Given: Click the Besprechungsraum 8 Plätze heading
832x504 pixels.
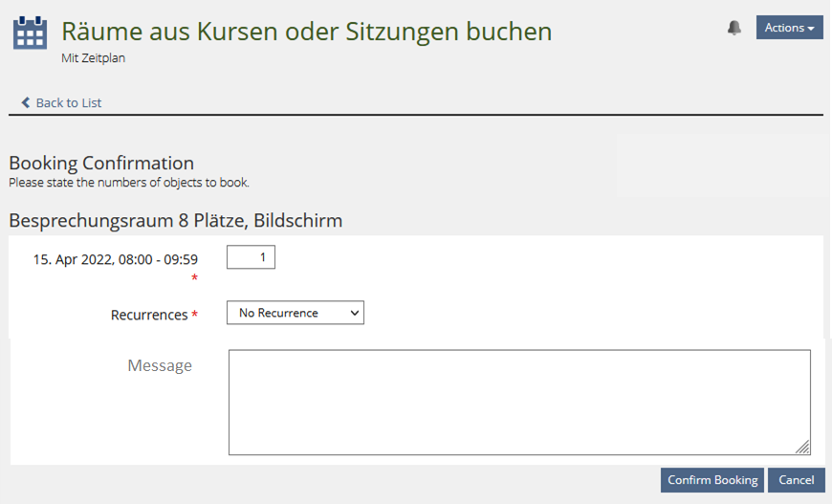Looking at the screenshot, I should pos(175,221).
